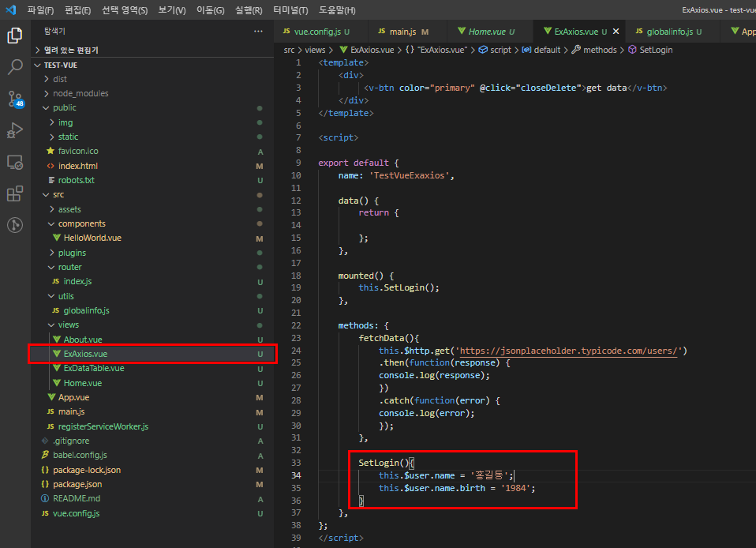Click the index.html file icon
Viewport: 756px width, 548px height.
point(51,166)
